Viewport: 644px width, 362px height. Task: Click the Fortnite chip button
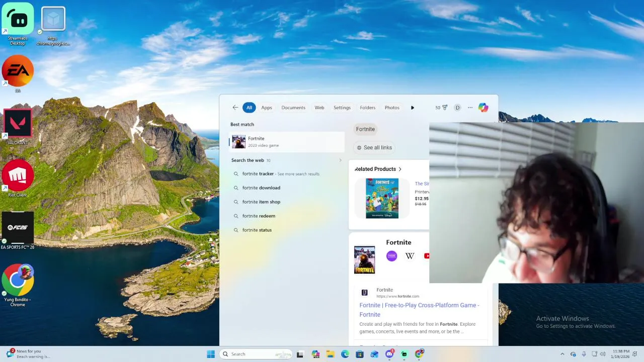(365, 129)
